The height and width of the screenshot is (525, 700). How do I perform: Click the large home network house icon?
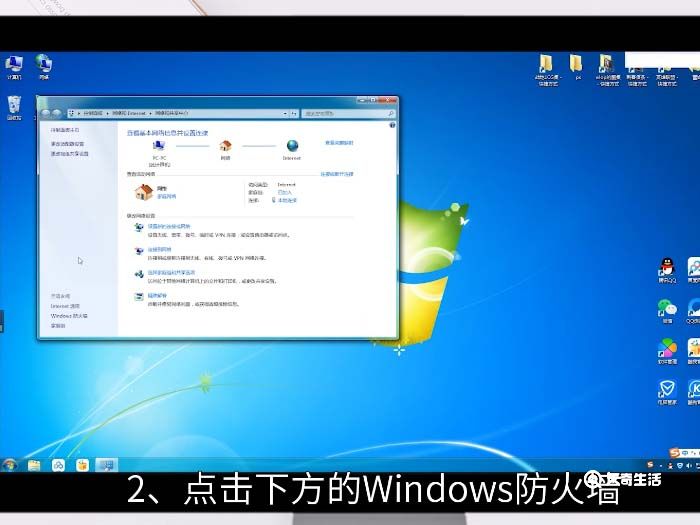pos(144,192)
